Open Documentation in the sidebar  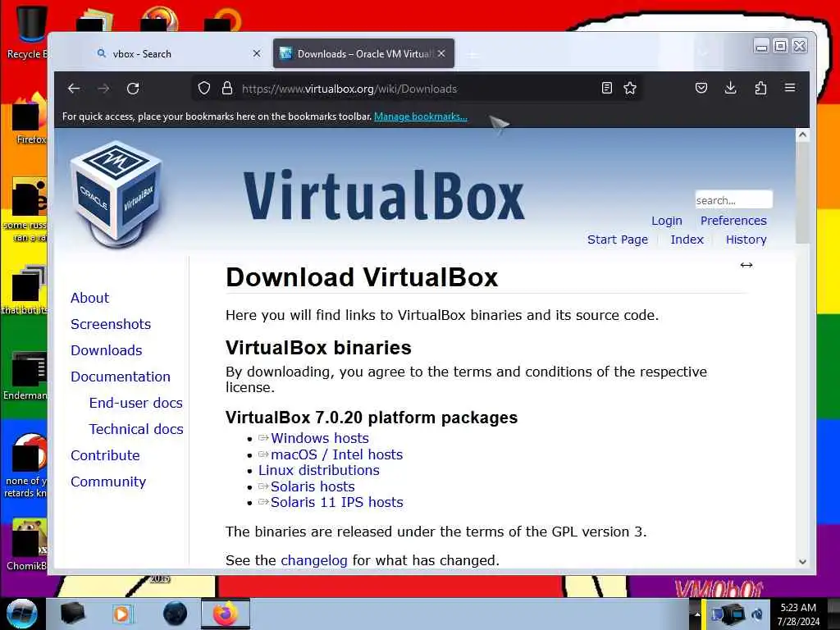(x=121, y=377)
